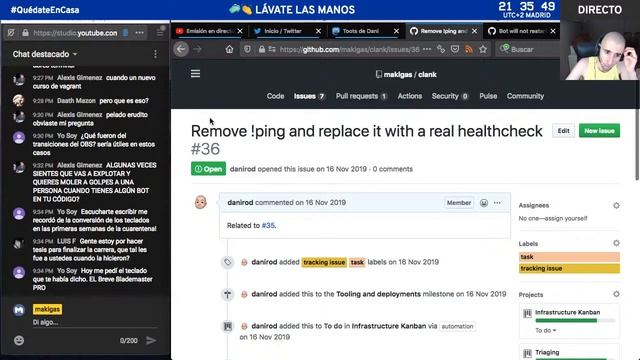Open the Security tab
The height and width of the screenshot is (360, 640).
coord(450,96)
